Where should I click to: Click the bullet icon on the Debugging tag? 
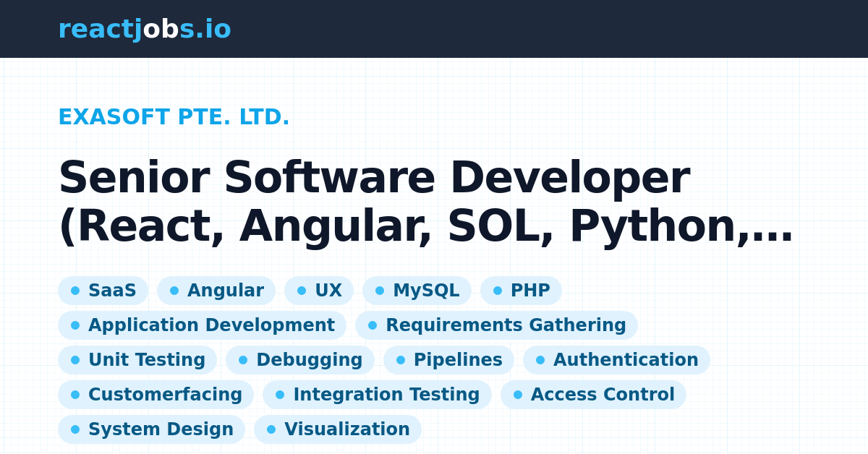[x=242, y=360]
